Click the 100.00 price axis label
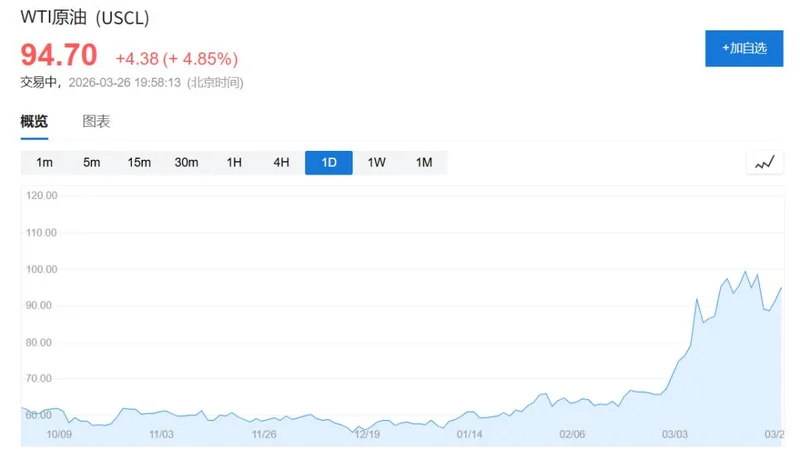Image resolution: width=800 pixels, height=460 pixels. click(41, 269)
